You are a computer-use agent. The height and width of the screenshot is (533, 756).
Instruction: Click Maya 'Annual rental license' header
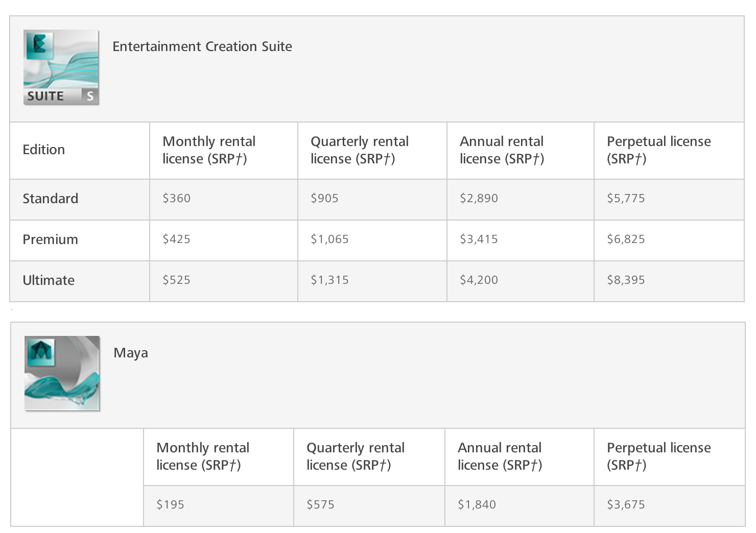pyautogui.click(x=500, y=456)
